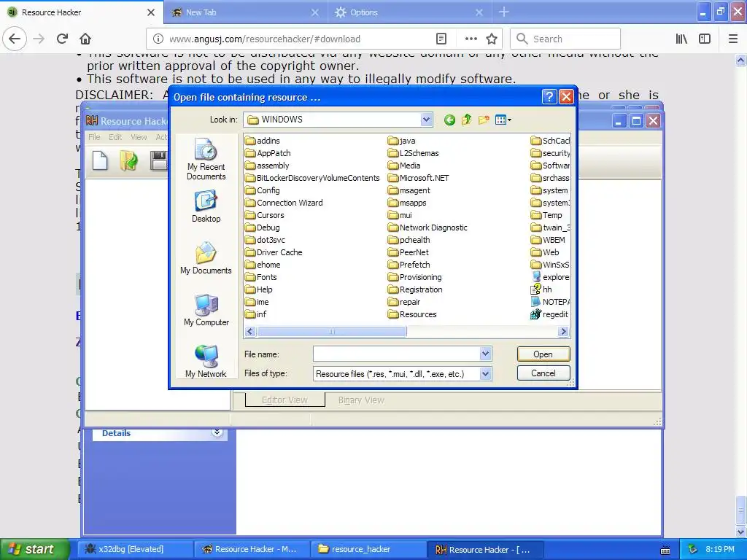
Task: Open page actions three-dot menu
Action: click(x=471, y=39)
